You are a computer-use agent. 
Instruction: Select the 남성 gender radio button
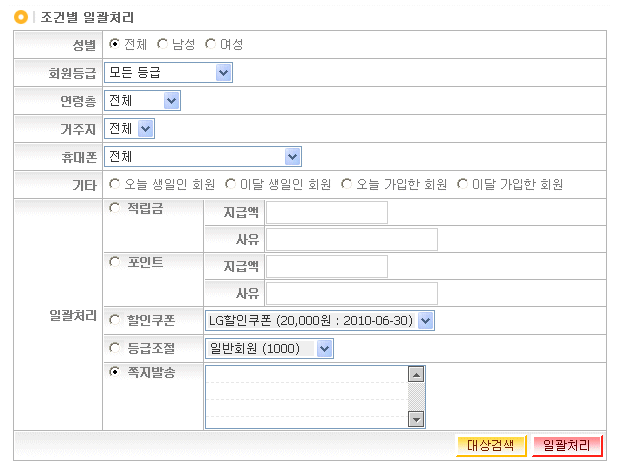[x=163, y=44]
